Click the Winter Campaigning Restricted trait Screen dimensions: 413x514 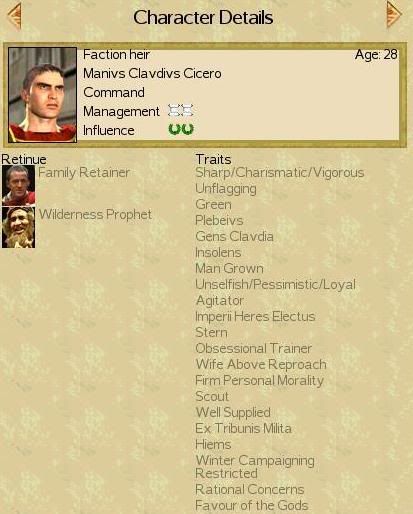[x=255, y=467]
